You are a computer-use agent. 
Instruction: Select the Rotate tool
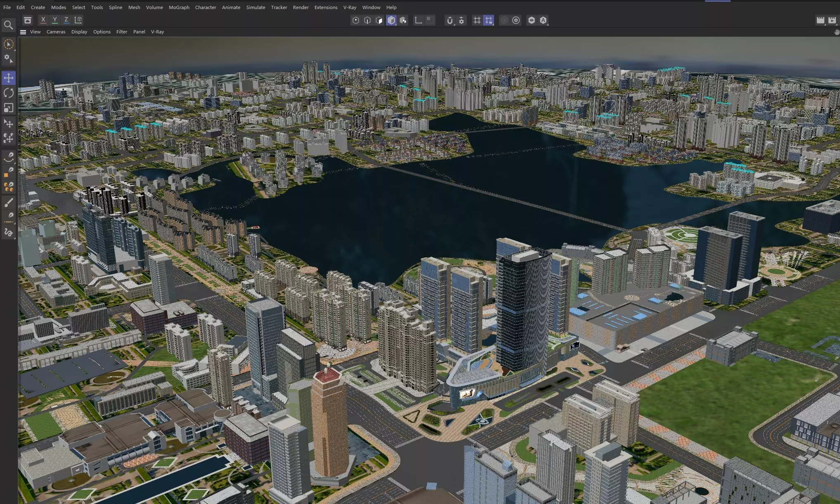[x=8, y=93]
